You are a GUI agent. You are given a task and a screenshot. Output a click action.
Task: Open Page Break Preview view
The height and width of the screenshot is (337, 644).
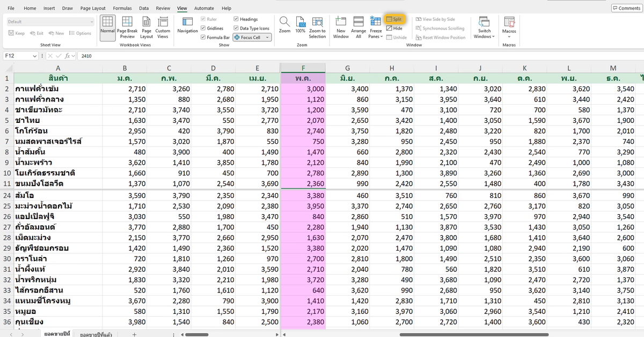tap(127, 27)
